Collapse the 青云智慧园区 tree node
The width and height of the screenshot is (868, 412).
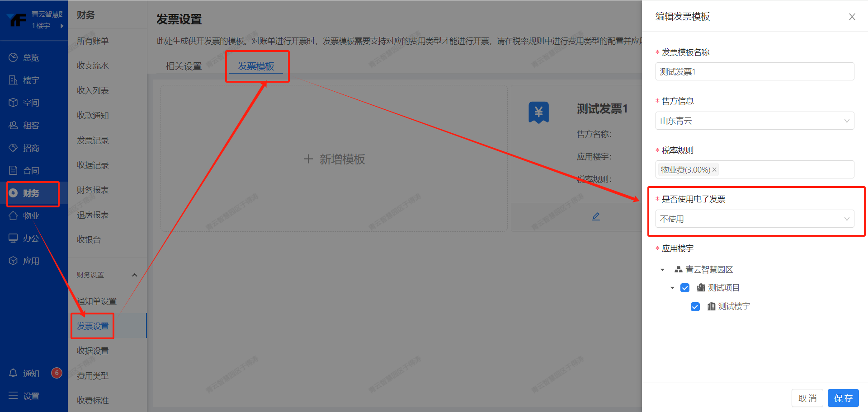[x=662, y=270]
